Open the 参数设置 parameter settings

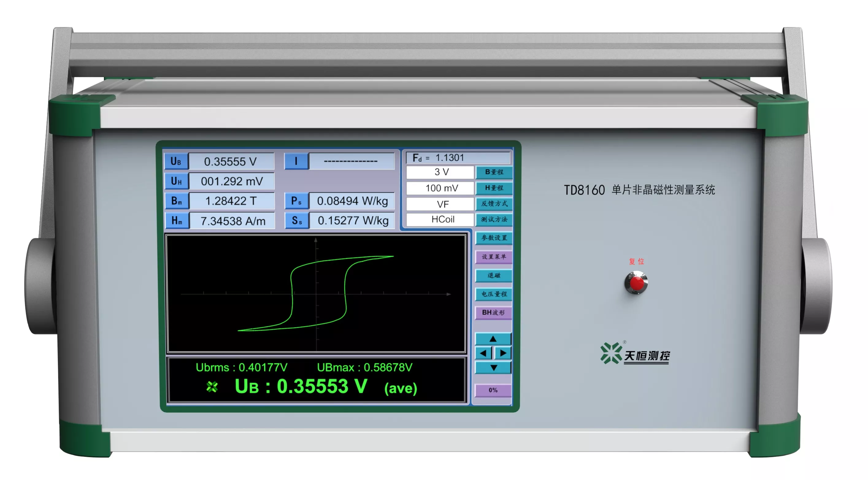click(x=494, y=238)
